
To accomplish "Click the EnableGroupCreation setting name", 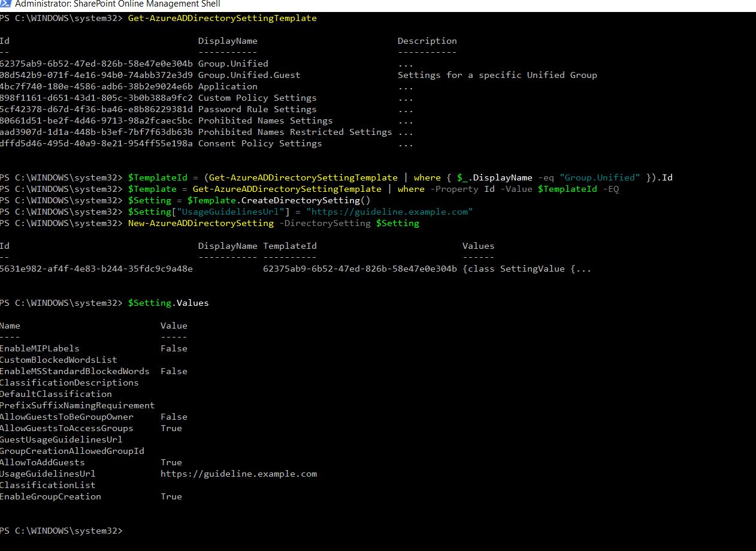I will 50,496.
